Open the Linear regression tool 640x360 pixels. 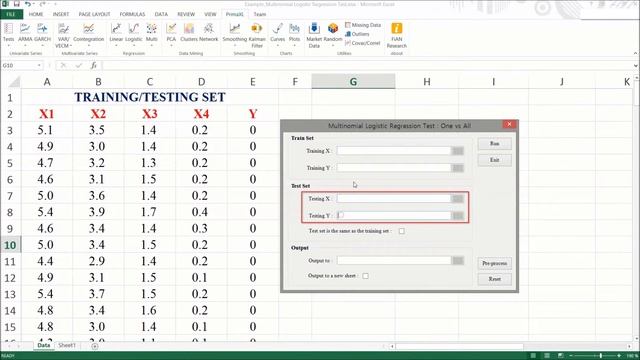(116, 33)
